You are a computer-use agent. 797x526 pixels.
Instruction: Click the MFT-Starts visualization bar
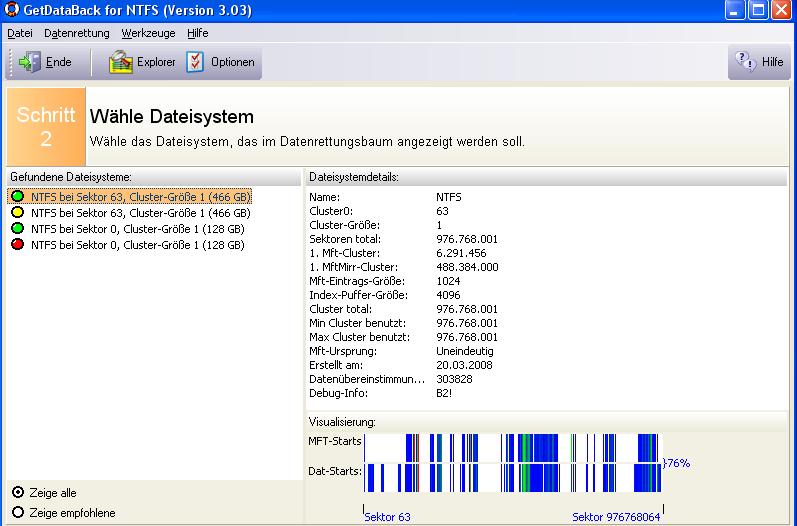(512, 448)
